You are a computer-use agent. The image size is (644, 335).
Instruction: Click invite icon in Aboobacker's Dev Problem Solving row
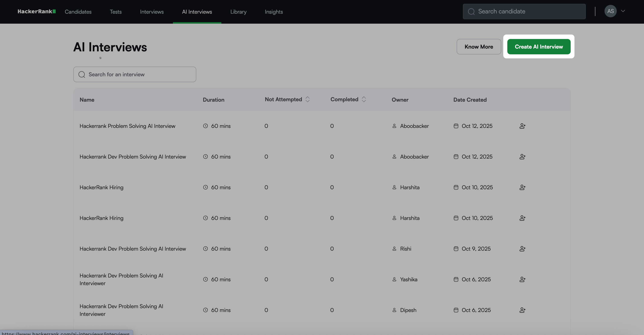pyautogui.click(x=522, y=157)
